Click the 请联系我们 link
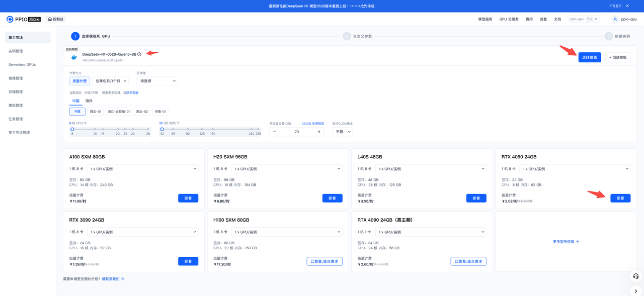The image size is (644, 296). click(113, 278)
